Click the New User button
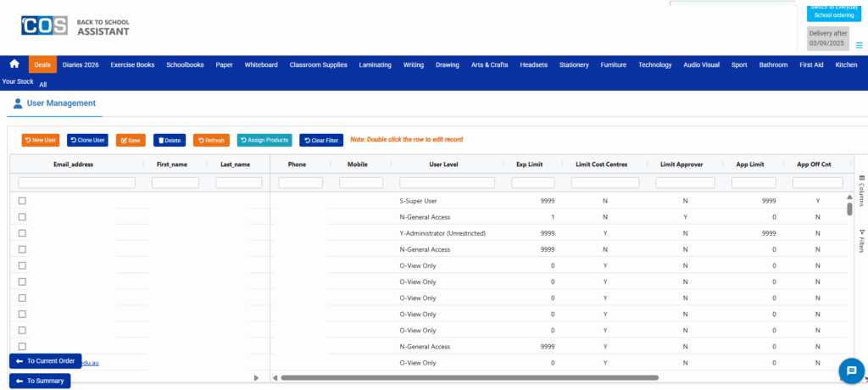This screenshot has height=390, width=868. coord(41,140)
